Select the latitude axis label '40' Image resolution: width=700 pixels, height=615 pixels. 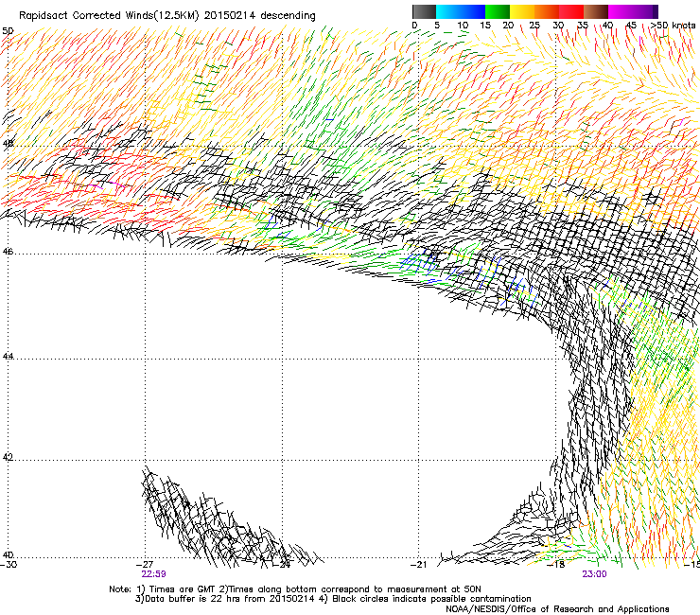tap(8, 555)
